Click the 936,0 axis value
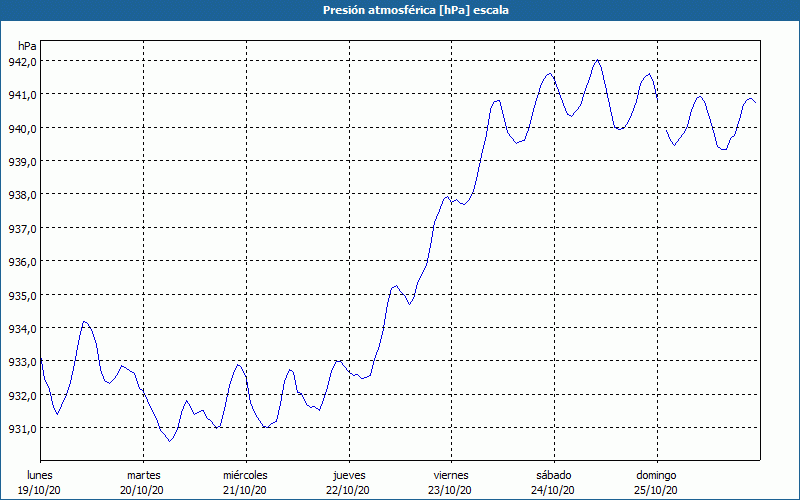 coord(22,262)
